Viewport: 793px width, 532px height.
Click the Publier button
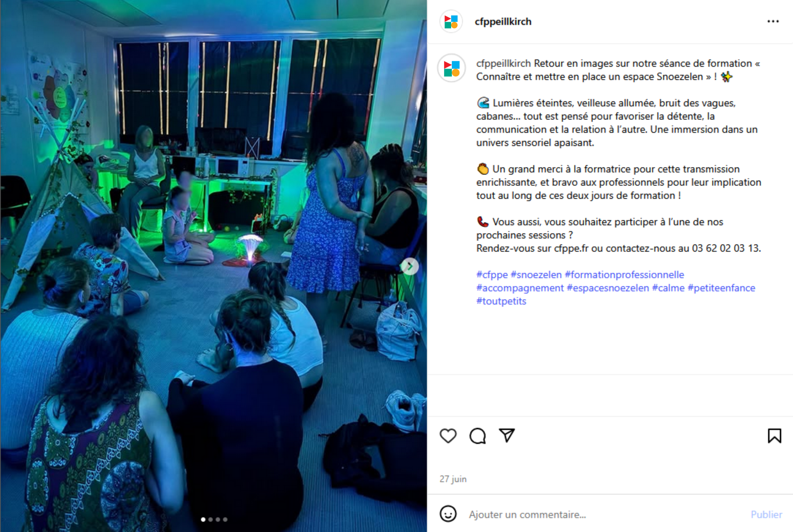[766, 514]
